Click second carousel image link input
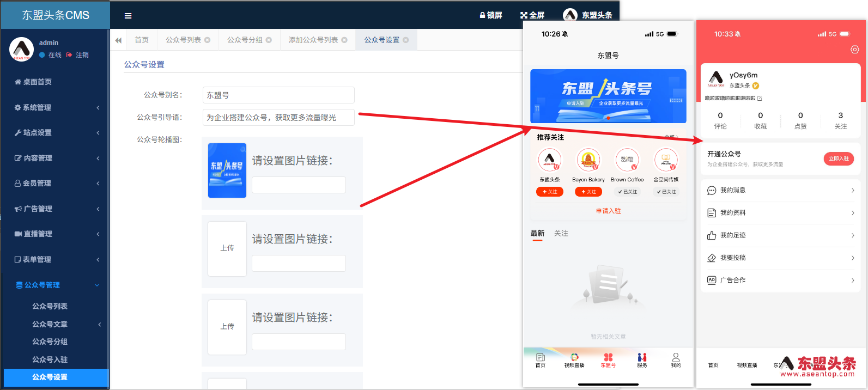The width and height of the screenshot is (868, 390). point(299,263)
